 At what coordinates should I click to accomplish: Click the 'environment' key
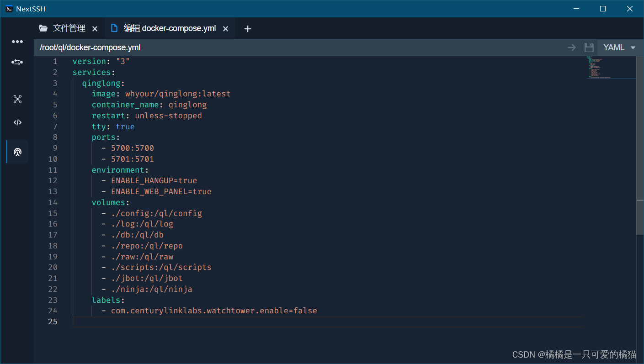point(118,170)
